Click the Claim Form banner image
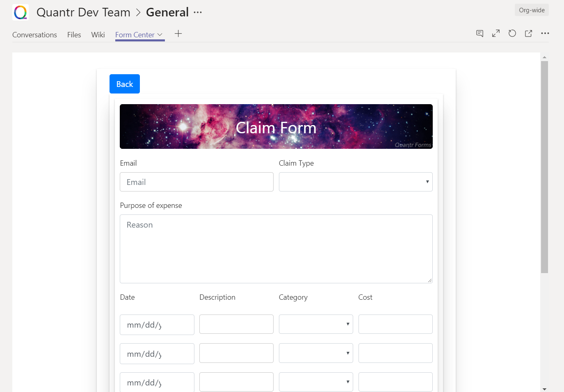This screenshot has width=564, height=392. (x=276, y=126)
